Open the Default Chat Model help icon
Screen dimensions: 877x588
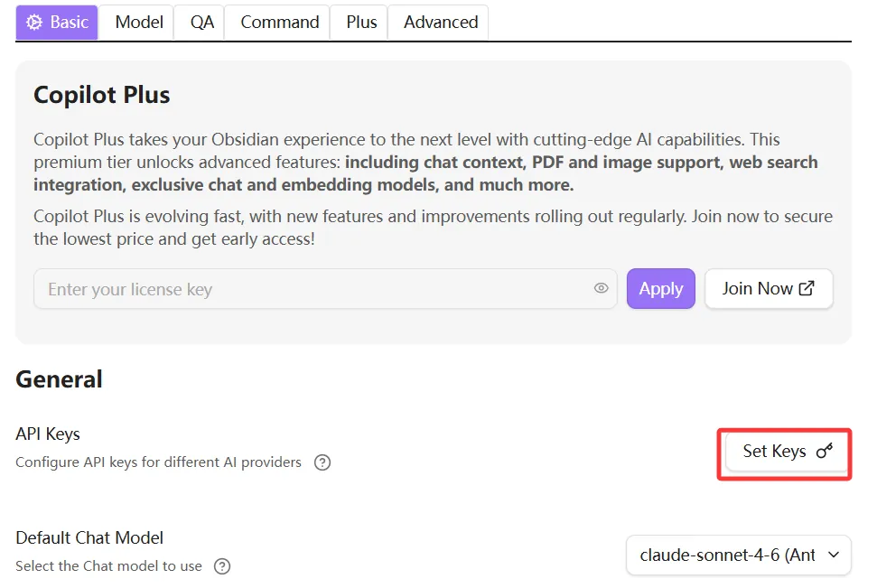coord(222,566)
